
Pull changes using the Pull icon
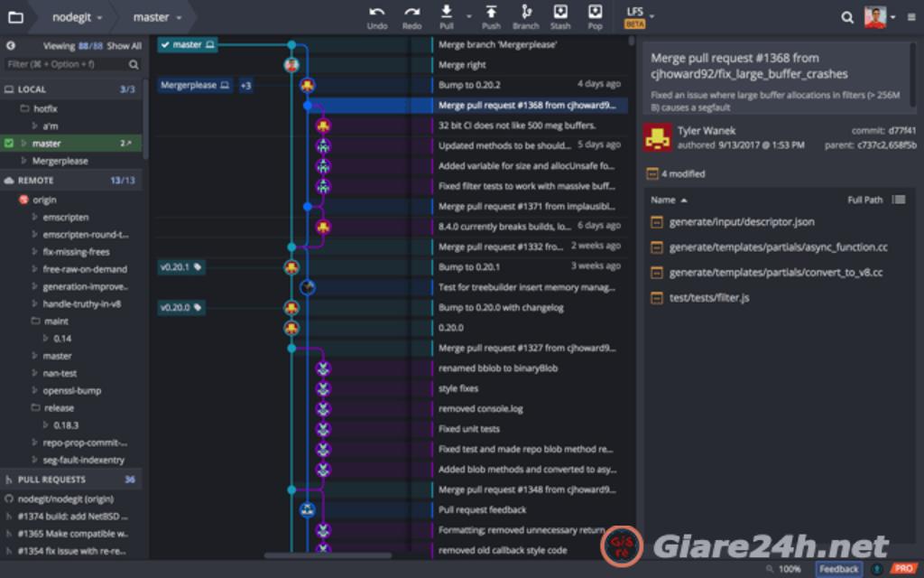446,12
